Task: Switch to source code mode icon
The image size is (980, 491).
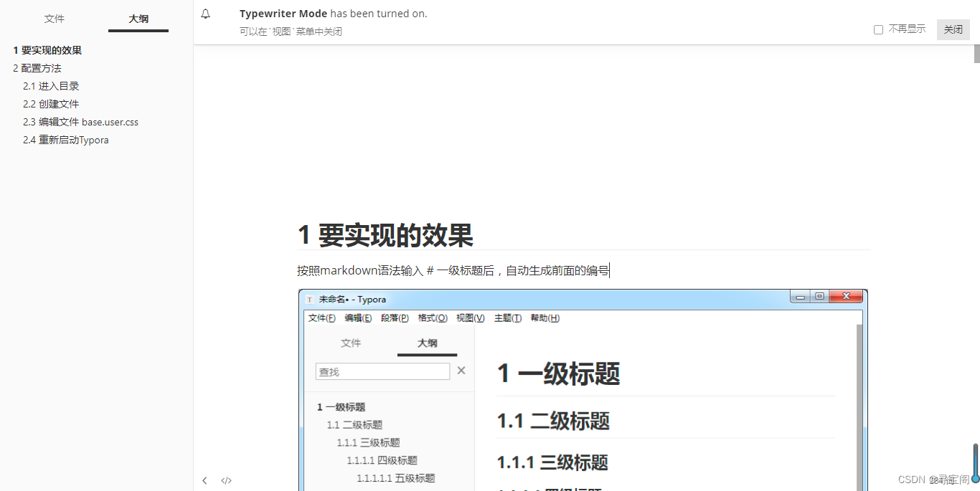Action: (x=226, y=480)
